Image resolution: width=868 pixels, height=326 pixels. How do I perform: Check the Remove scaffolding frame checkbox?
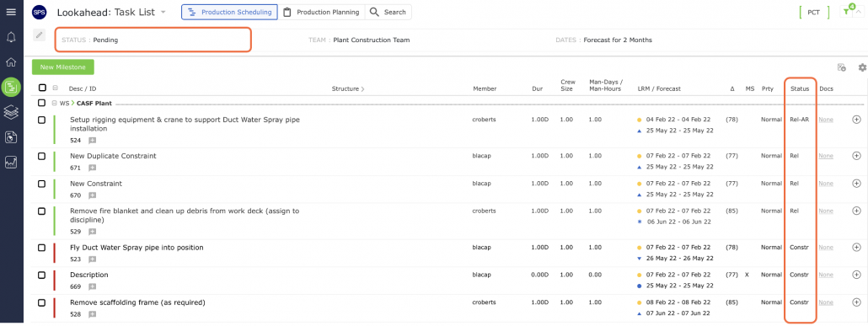pyautogui.click(x=42, y=302)
